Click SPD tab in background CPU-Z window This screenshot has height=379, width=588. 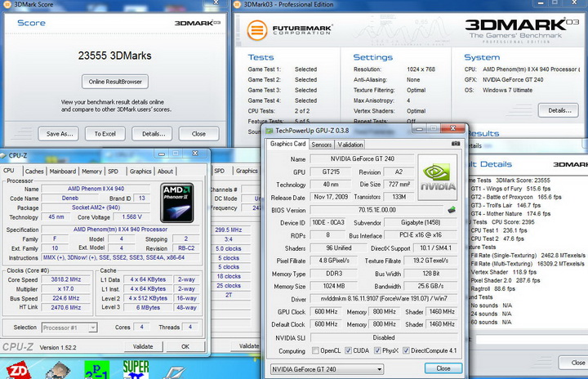[x=220, y=171]
